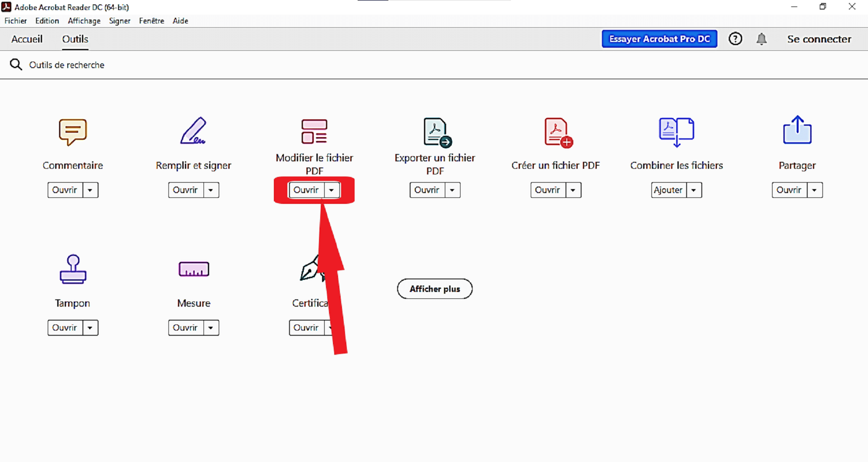
Task: Click the search magnifier icon
Action: click(16, 65)
